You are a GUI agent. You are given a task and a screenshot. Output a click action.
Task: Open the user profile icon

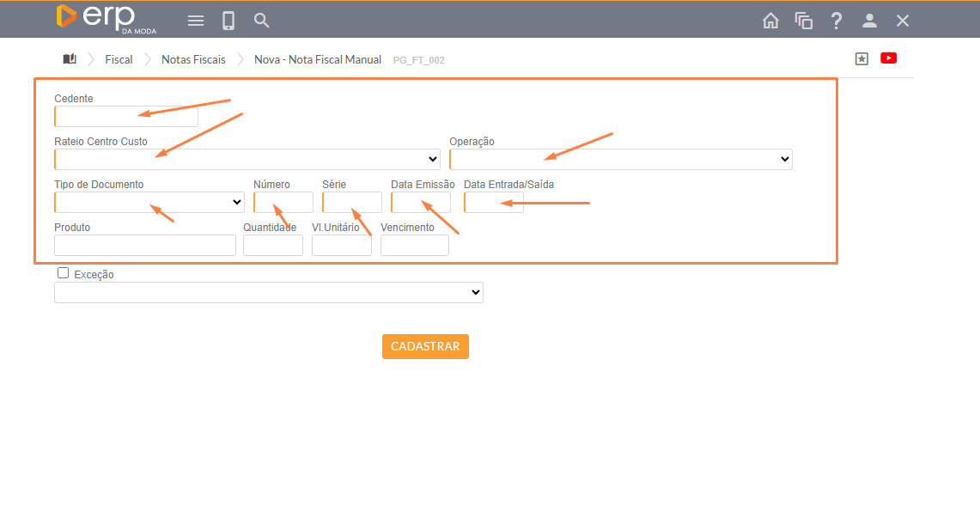tap(869, 21)
